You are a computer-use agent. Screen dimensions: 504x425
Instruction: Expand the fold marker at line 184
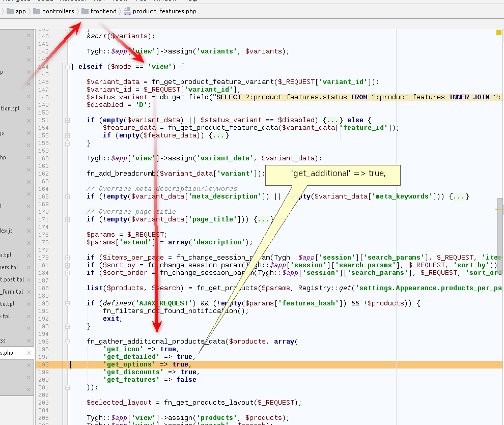68,273
